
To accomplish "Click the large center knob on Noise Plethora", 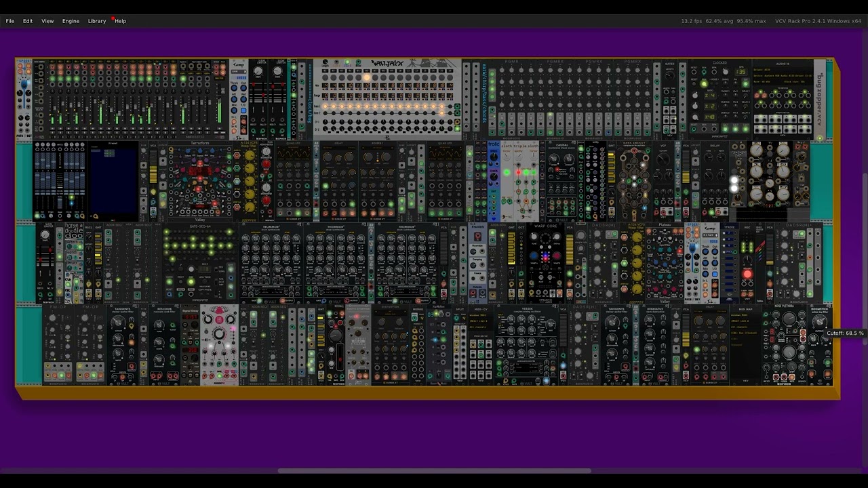I will point(788,353).
